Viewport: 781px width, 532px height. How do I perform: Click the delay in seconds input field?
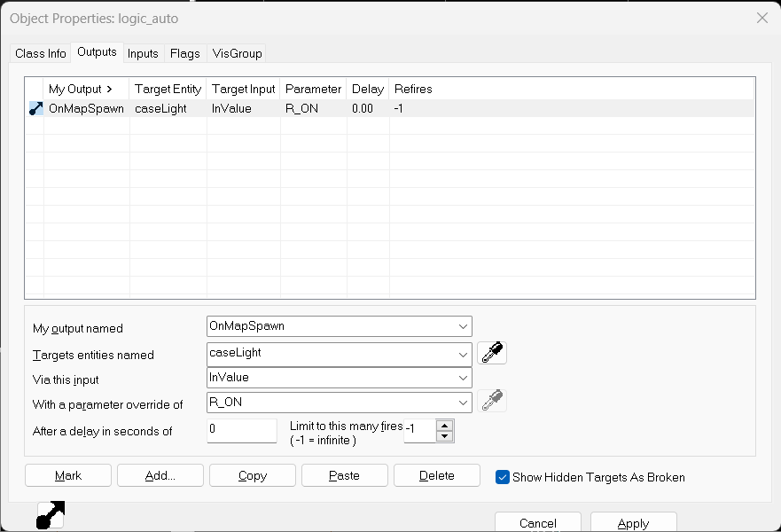click(241, 431)
